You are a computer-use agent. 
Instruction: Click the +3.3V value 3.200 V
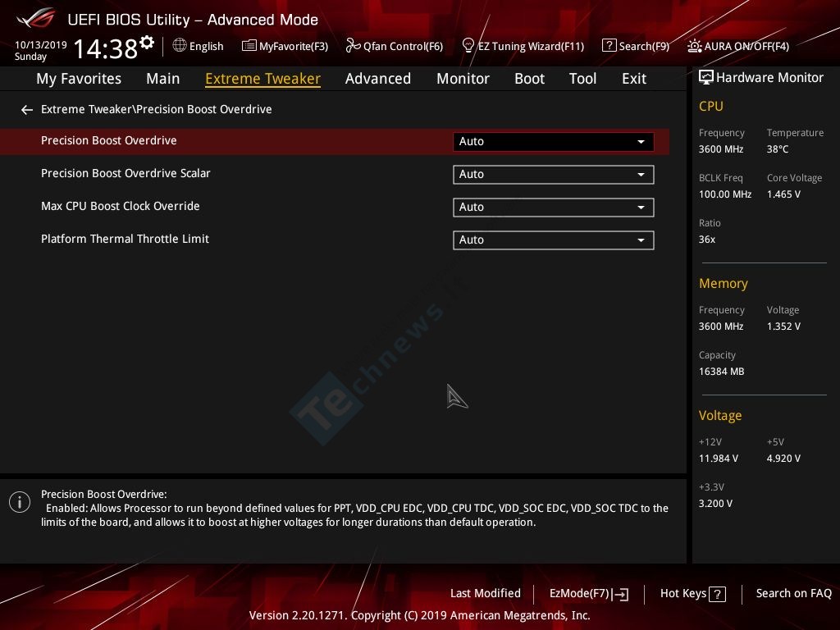pyautogui.click(x=715, y=504)
